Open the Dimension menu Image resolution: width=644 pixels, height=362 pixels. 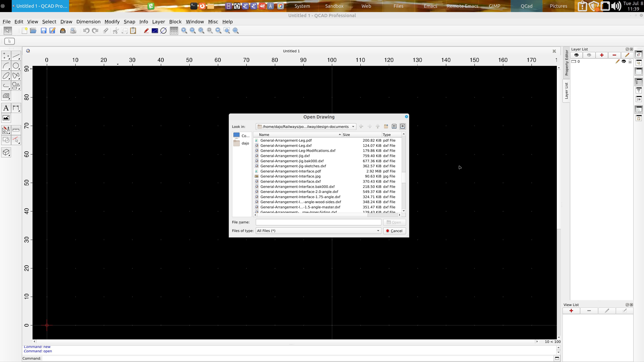(x=88, y=22)
